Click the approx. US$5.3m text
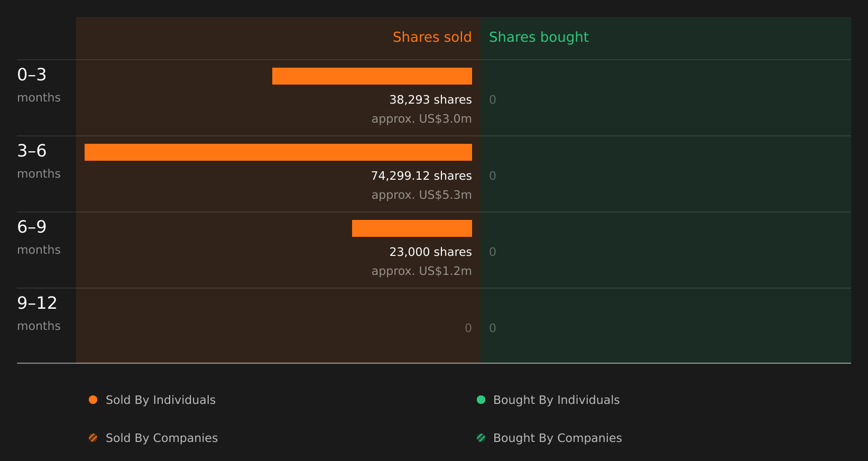Screen dimensions: 868x461 tap(422, 195)
